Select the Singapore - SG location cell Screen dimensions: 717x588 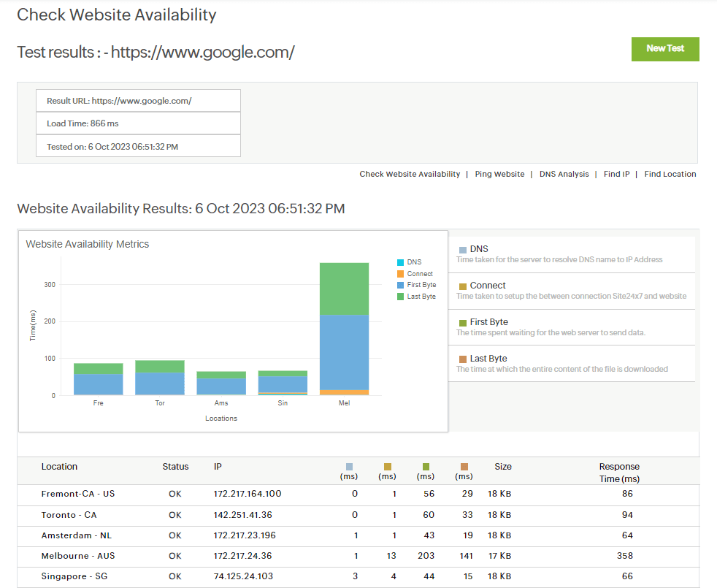[74, 576]
